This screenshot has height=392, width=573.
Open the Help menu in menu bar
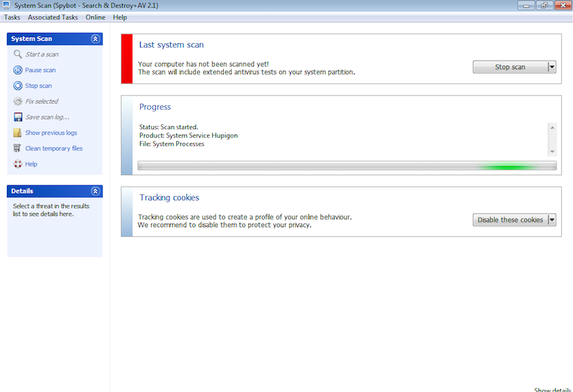tap(120, 17)
